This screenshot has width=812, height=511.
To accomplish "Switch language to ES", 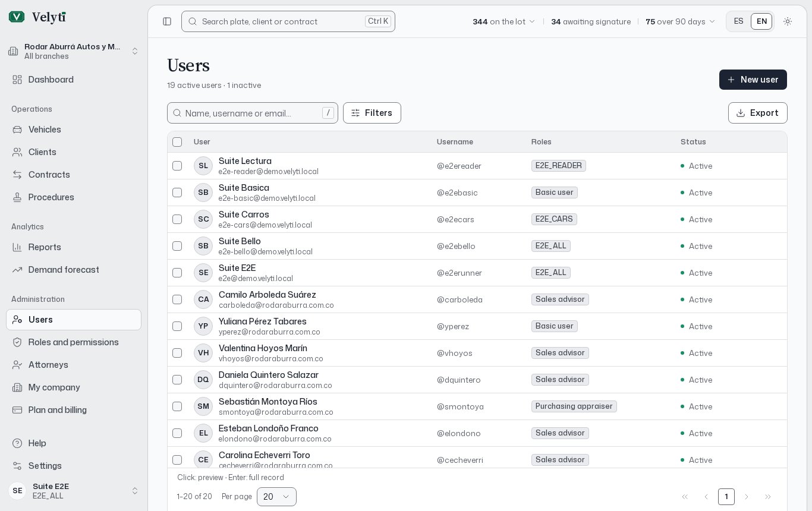I will (739, 21).
